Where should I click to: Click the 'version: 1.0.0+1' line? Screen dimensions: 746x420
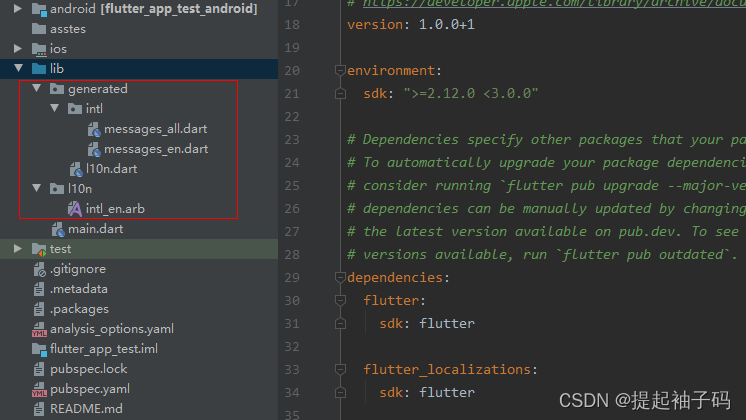click(411, 24)
